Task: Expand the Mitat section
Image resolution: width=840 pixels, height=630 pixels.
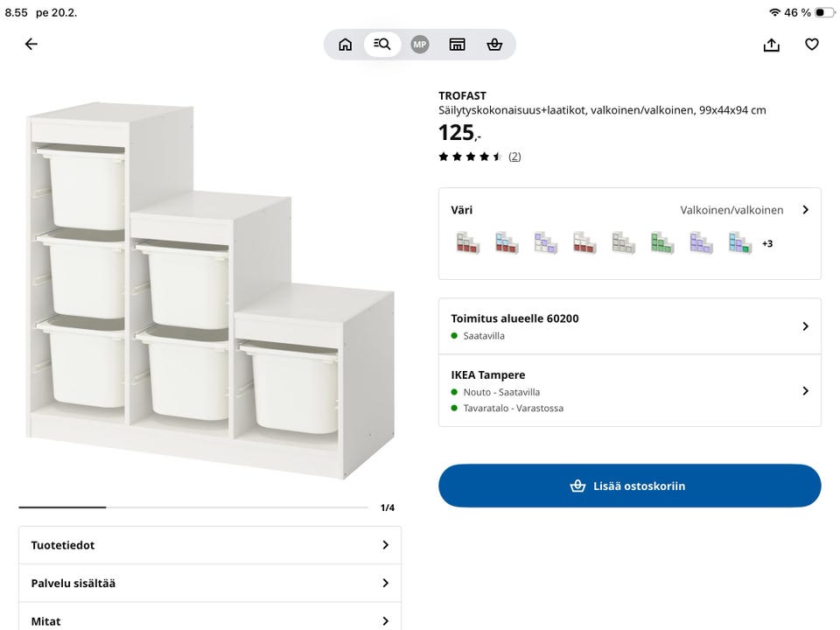Action: [210, 621]
